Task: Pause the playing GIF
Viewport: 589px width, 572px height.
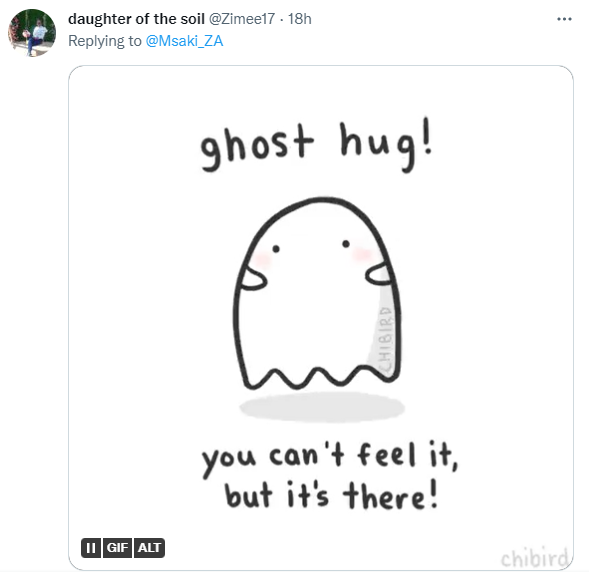Action: click(x=91, y=548)
